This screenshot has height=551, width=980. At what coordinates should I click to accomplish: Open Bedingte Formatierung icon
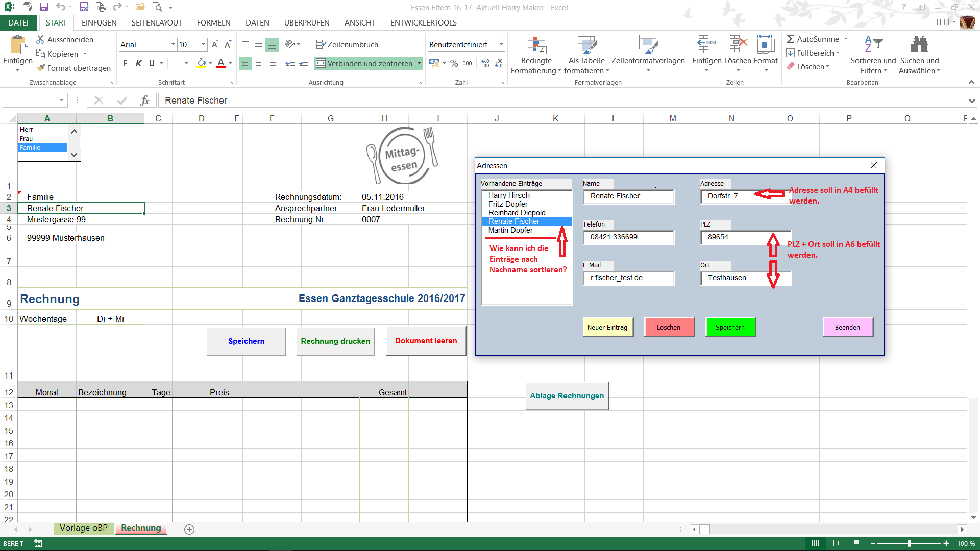(536, 45)
